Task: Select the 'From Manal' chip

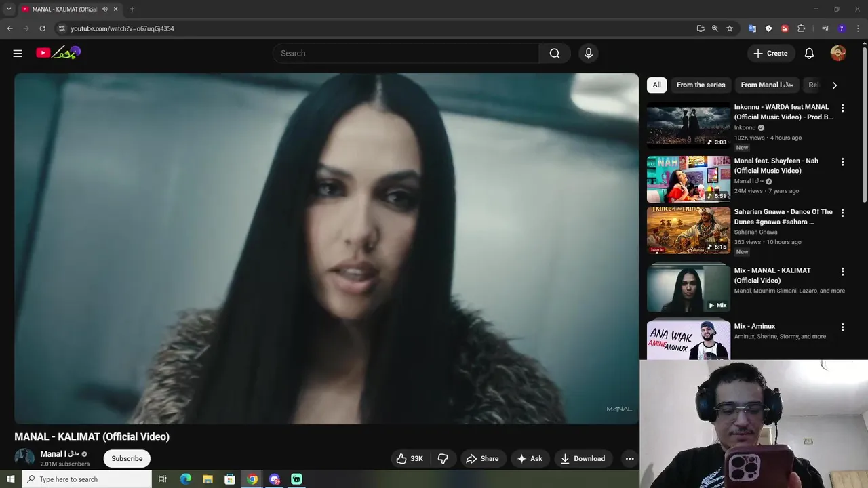Action: 767,85
